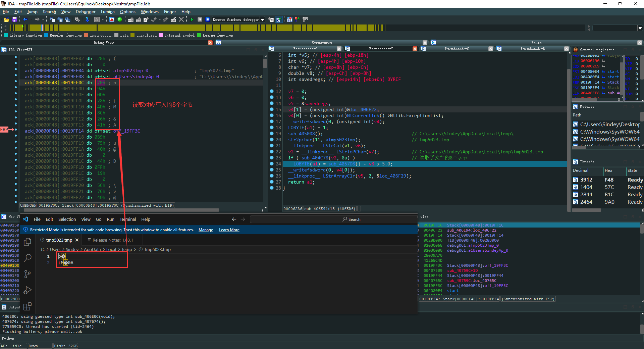Open the Debugger menu
This screenshot has height=349, width=644.
86,12
